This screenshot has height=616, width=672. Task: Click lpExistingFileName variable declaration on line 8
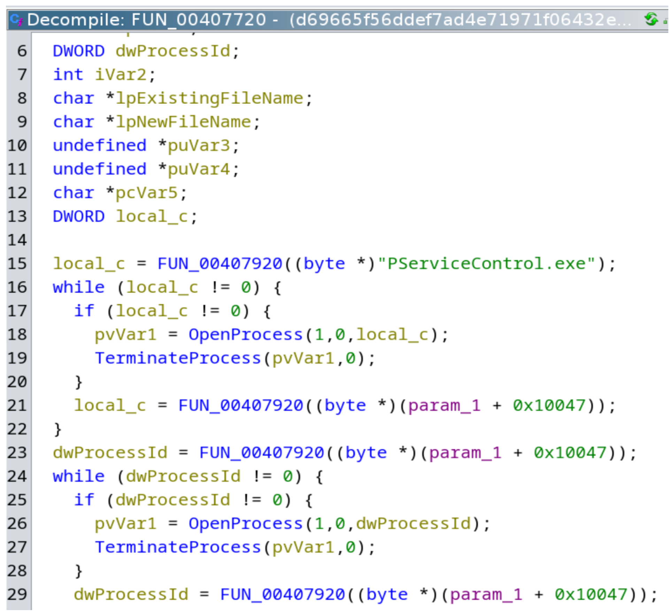[209, 99]
